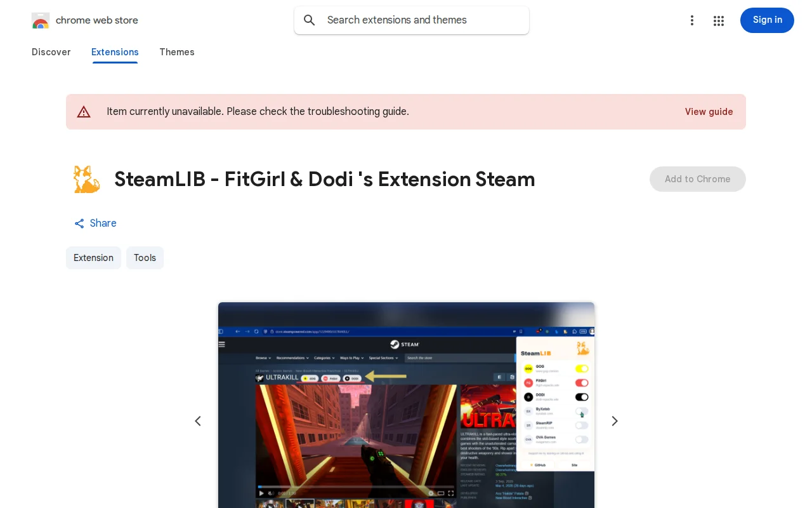Image resolution: width=812 pixels, height=508 pixels.
Task: Focus the Search extensions and themes field
Action: click(x=412, y=20)
